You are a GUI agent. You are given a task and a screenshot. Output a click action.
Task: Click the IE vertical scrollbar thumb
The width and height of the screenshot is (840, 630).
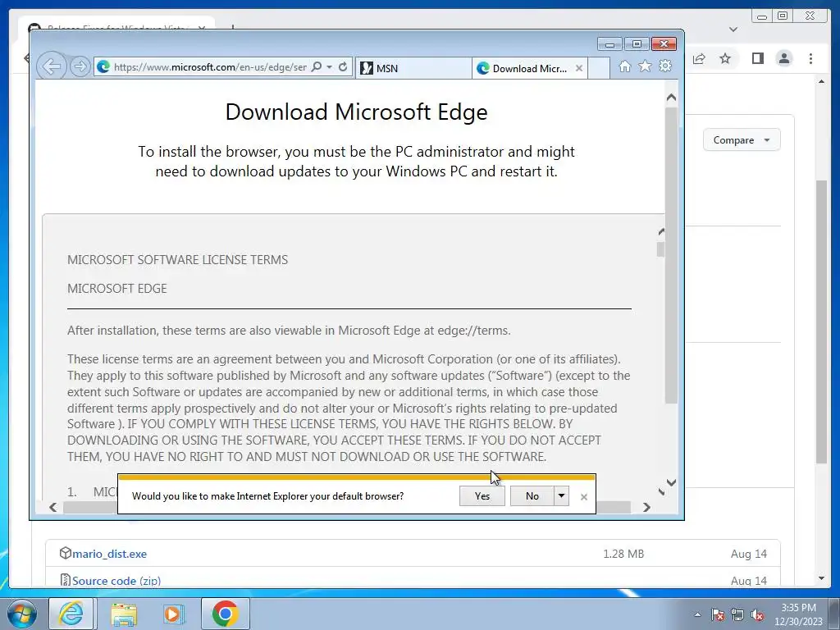[671, 255]
